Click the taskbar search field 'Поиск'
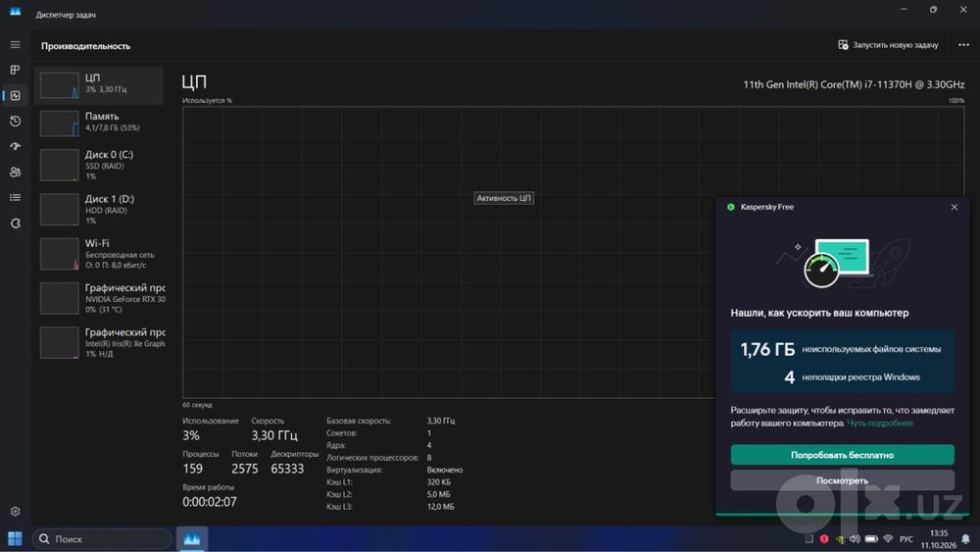Viewport: 980px width, 552px height. (102, 538)
